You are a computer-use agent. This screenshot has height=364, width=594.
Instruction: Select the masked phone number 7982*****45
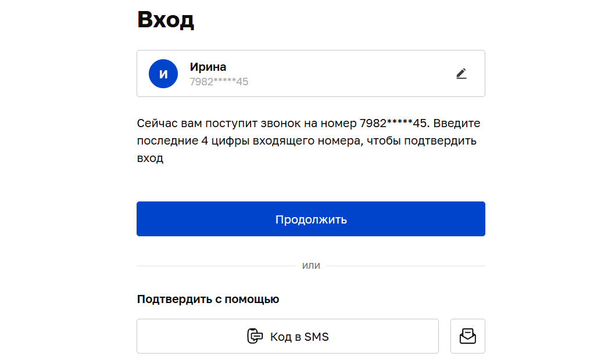219,81
